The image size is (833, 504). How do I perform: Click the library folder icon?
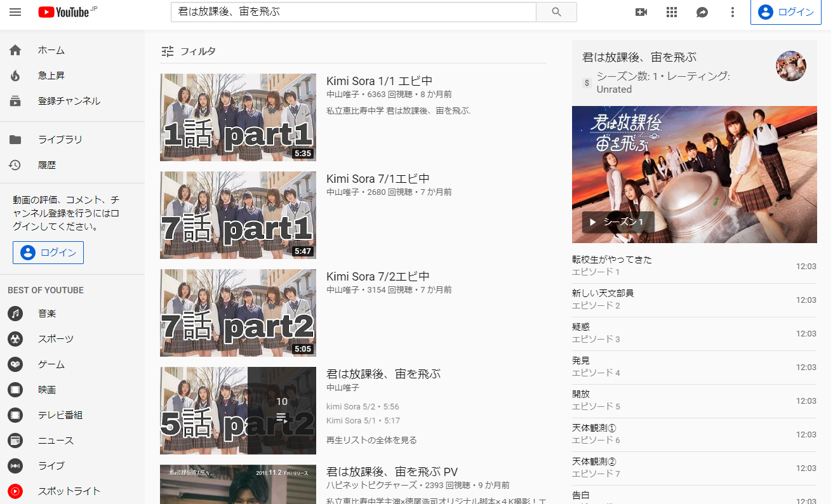click(15, 140)
